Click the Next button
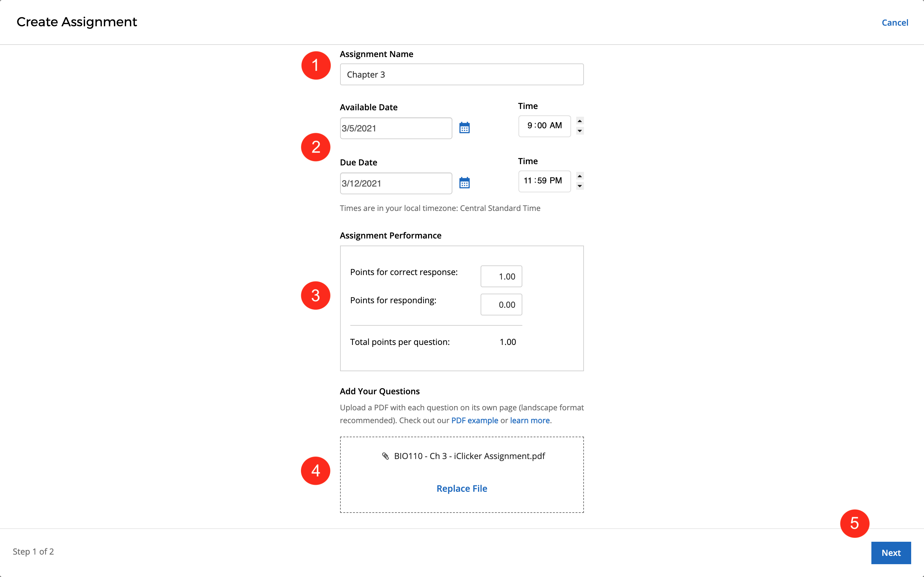This screenshot has width=924, height=577. 891,552
